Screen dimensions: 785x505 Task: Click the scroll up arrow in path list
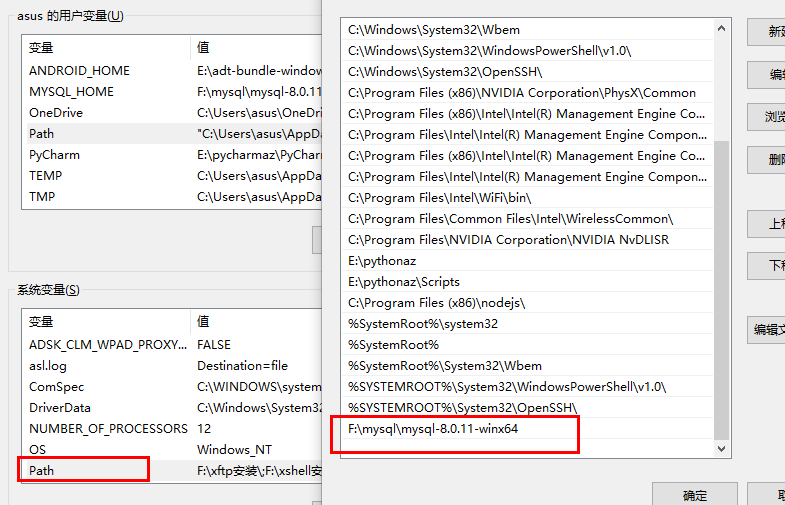[721, 29]
